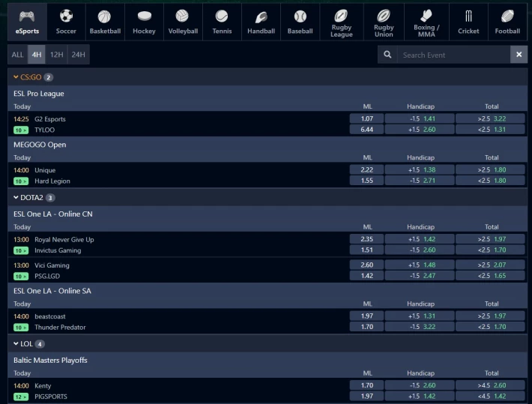Open more markets for G2 Esports vs TYLOO

[21, 130]
